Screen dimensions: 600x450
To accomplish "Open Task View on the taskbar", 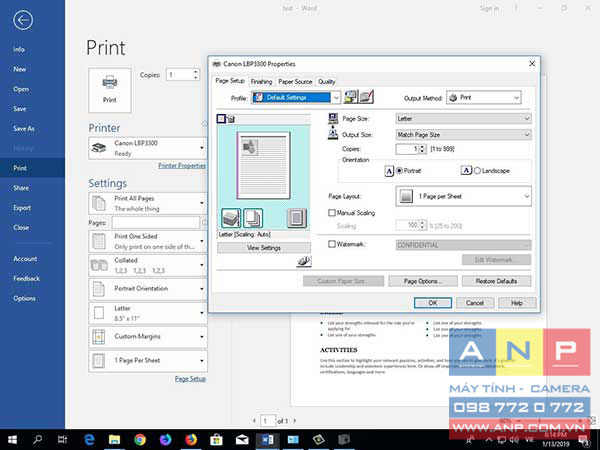I will point(62,440).
